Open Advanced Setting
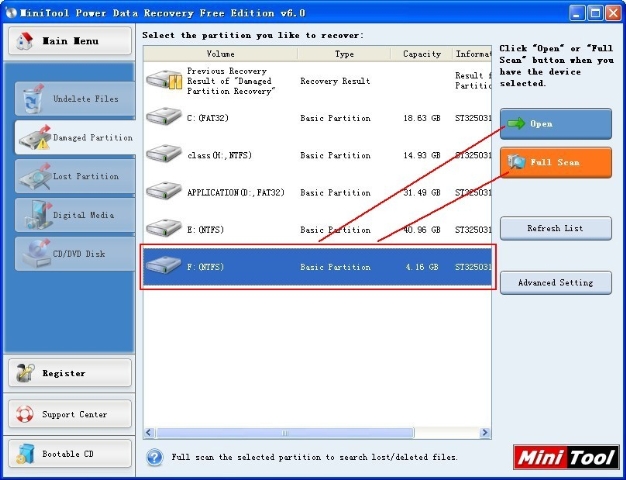The width and height of the screenshot is (626, 480). click(x=556, y=283)
